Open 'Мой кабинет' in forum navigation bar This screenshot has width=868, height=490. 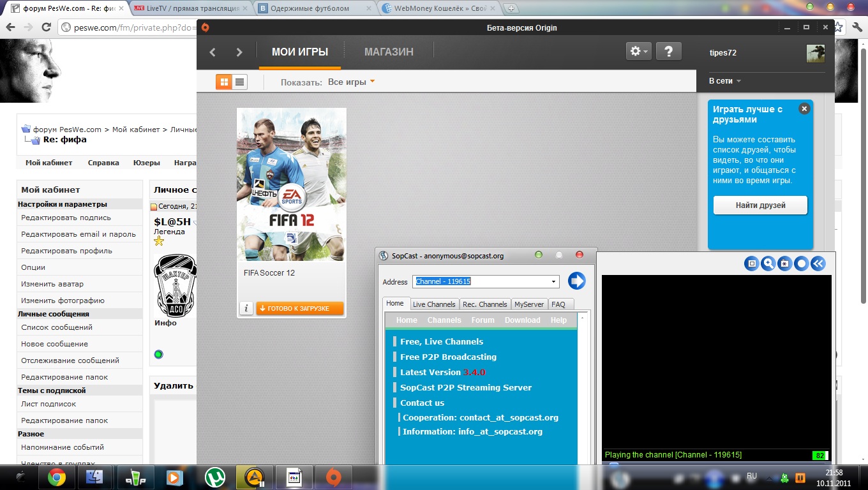coord(49,163)
